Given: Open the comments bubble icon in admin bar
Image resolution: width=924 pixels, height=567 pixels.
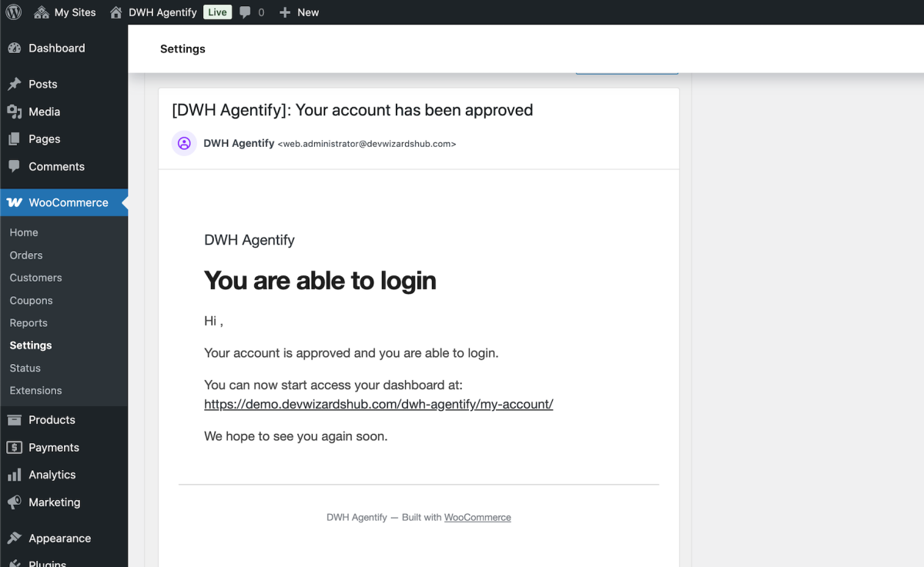Looking at the screenshot, I should pyautogui.click(x=245, y=12).
